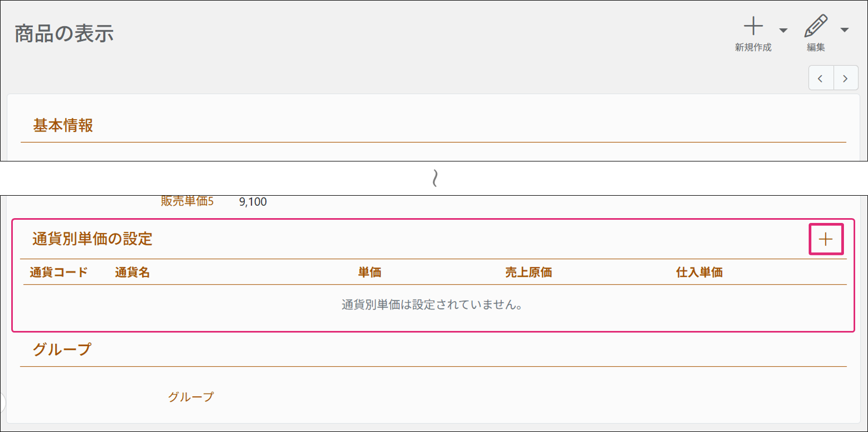
Task: Click the グループ field label
Action: (191, 397)
